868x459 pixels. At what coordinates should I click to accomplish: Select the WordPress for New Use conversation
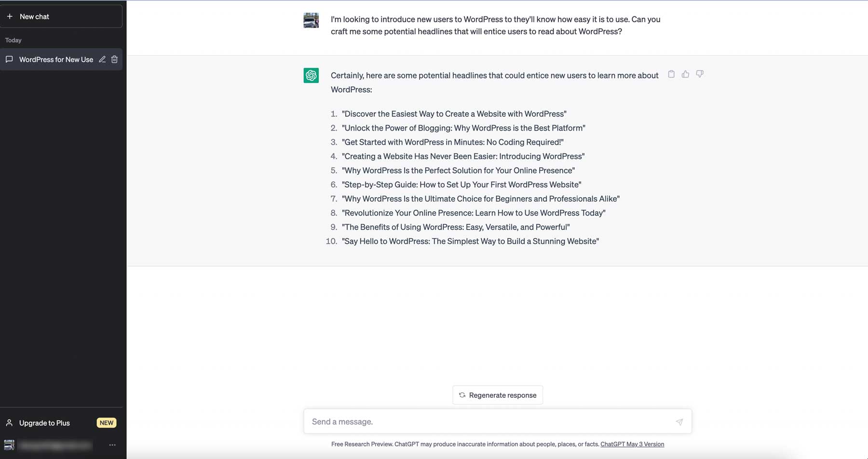click(x=55, y=59)
